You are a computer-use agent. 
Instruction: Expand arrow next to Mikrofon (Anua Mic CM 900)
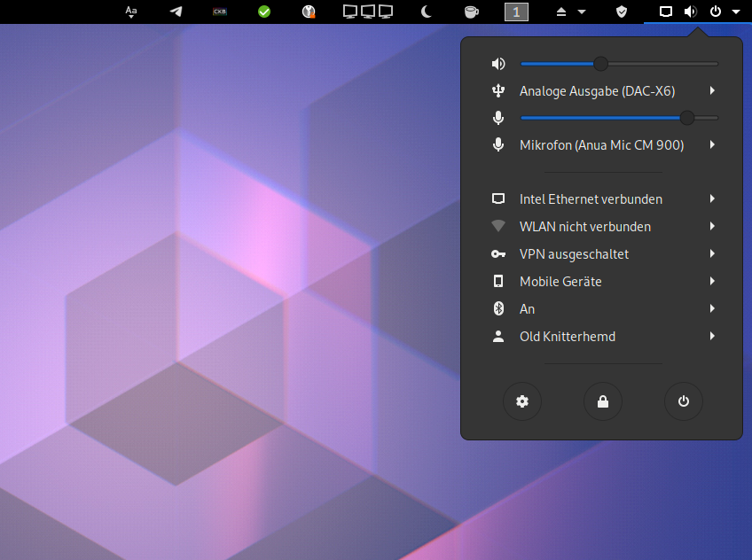(712, 144)
